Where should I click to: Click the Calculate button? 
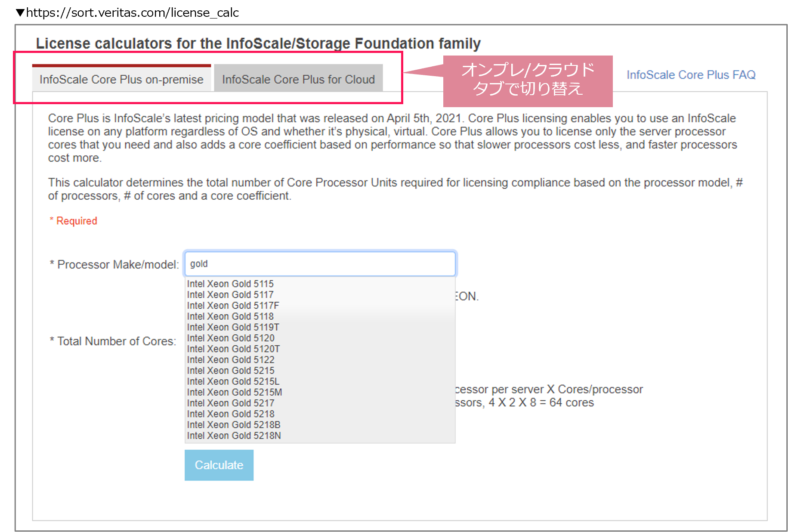pos(219,465)
